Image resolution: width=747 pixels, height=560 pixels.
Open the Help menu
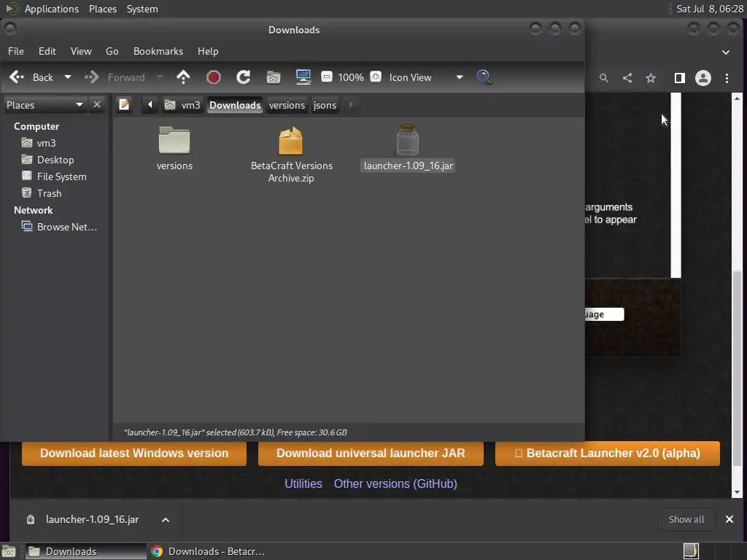click(208, 51)
